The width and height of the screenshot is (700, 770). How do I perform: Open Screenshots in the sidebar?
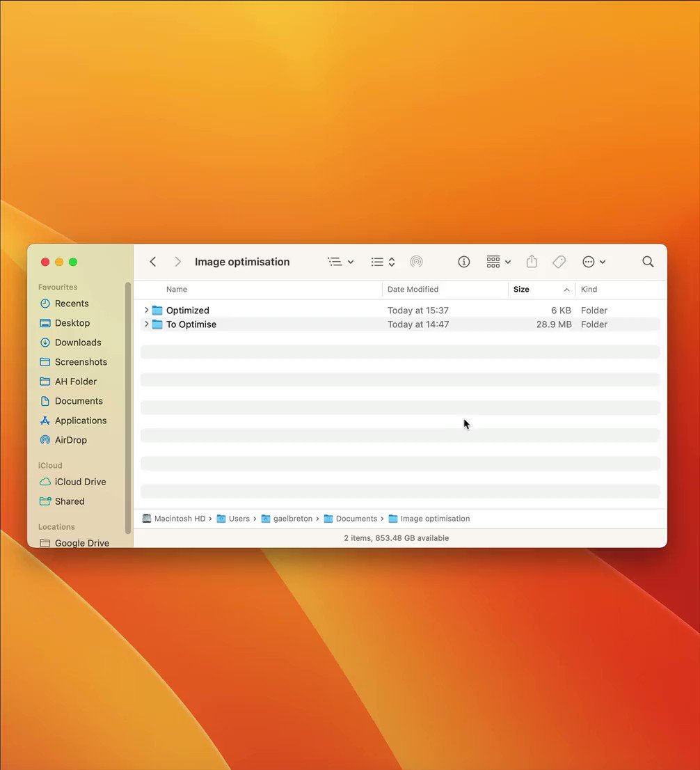pyautogui.click(x=73, y=362)
